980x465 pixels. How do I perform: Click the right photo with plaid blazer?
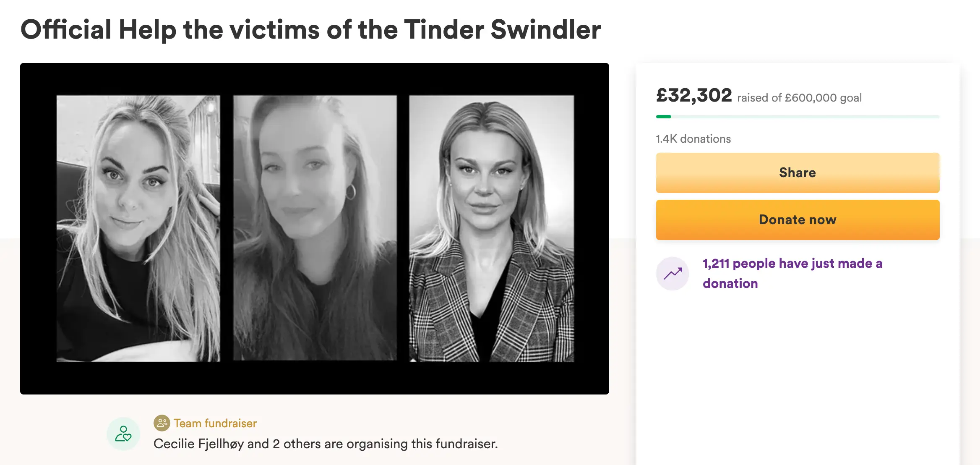491,228
